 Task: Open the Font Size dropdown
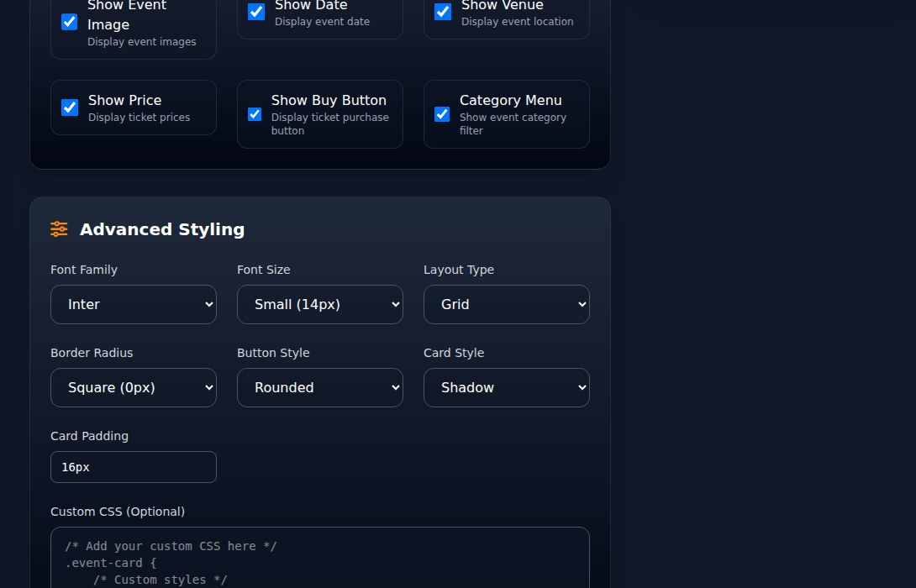319,304
